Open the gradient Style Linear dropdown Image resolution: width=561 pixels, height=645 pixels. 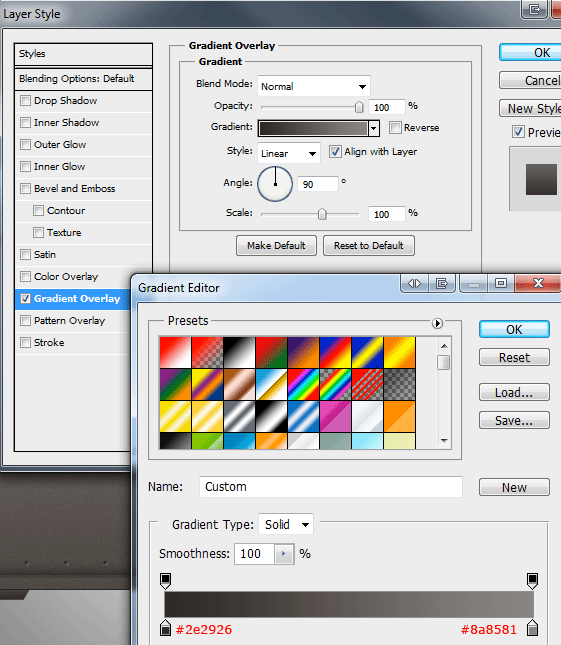289,153
